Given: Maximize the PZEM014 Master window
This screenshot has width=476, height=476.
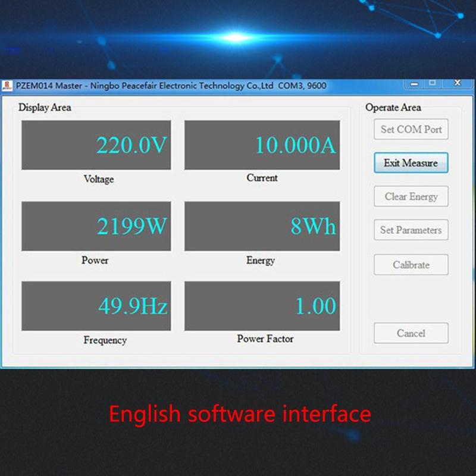Looking at the screenshot, I should pyautogui.click(x=433, y=83).
